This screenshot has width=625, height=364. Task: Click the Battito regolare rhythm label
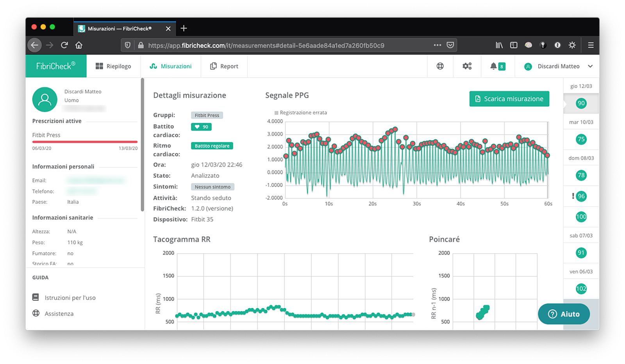212,146
